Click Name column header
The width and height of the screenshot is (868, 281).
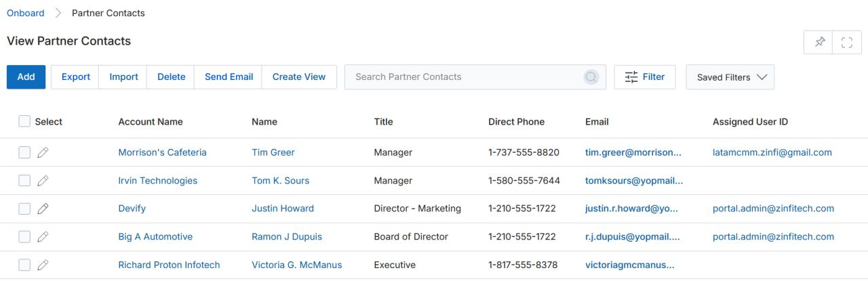[x=264, y=122]
